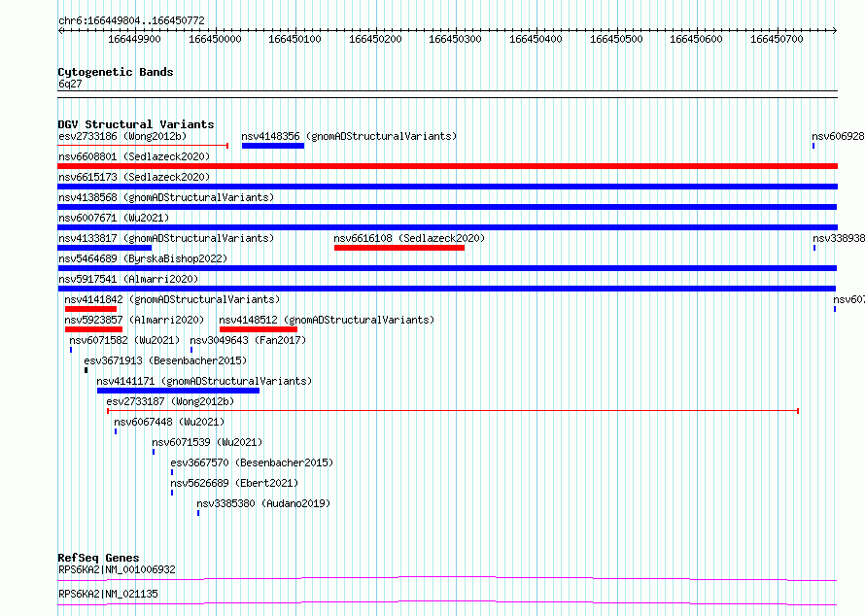Select esv3667570 (Besenbacher2015) variant

click(252, 462)
